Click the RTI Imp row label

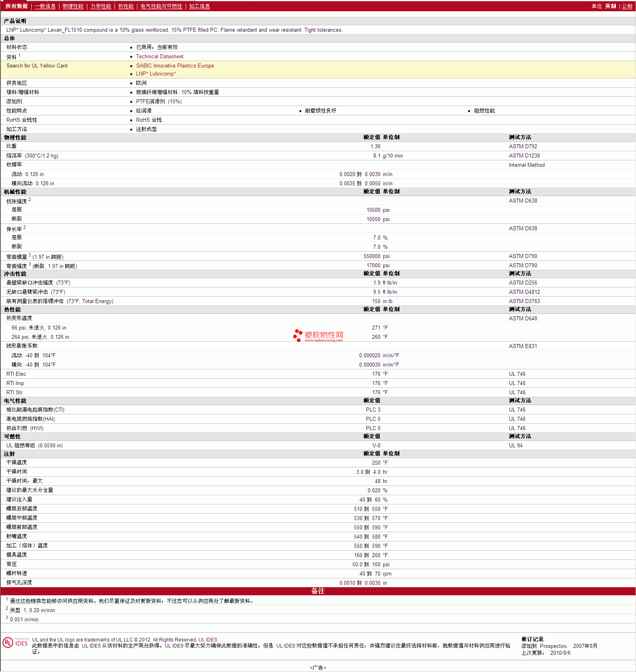point(15,383)
